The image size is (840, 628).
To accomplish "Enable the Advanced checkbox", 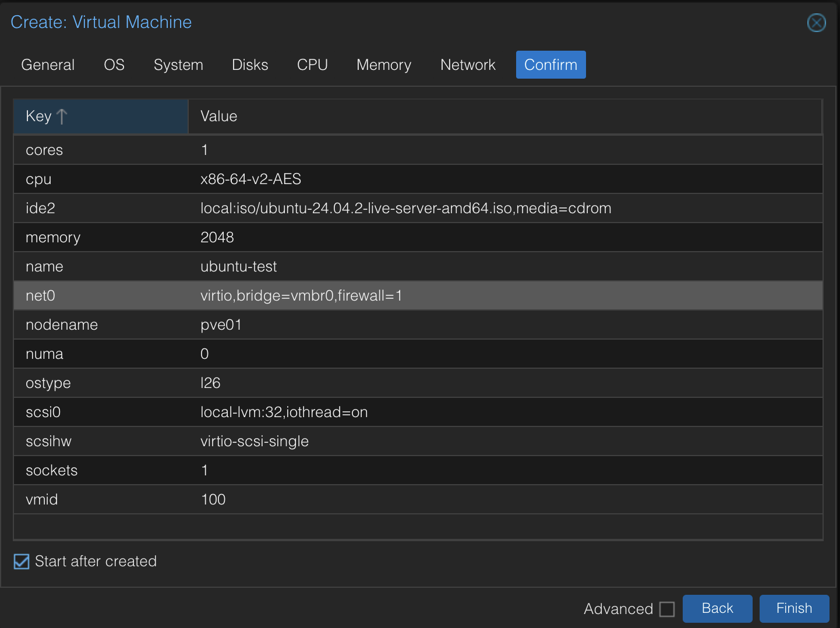I will point(667,609).
